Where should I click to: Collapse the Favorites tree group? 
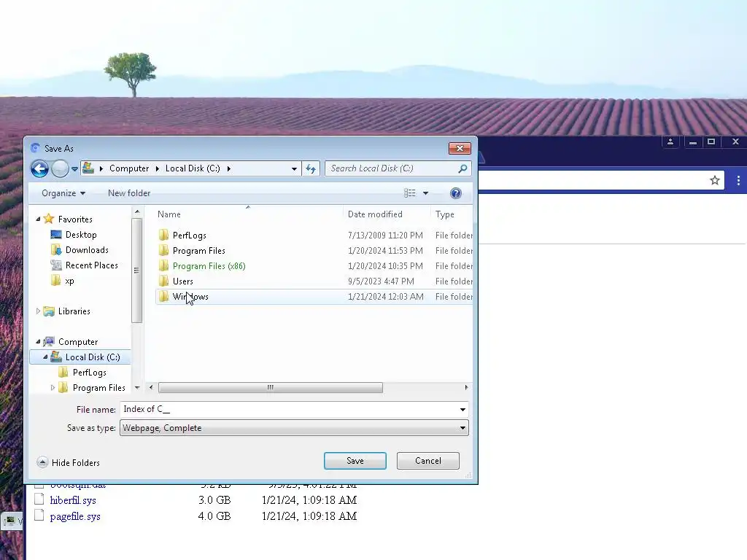38,219
